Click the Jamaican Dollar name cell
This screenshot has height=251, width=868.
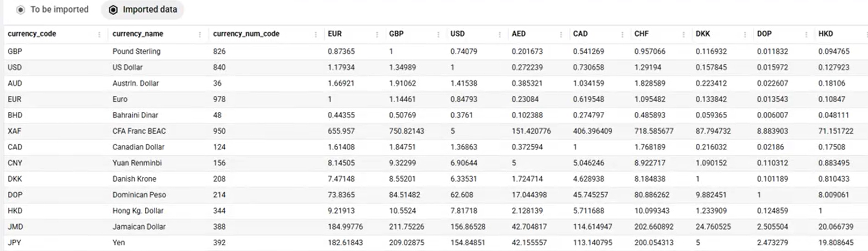click(x=139, y=227)
